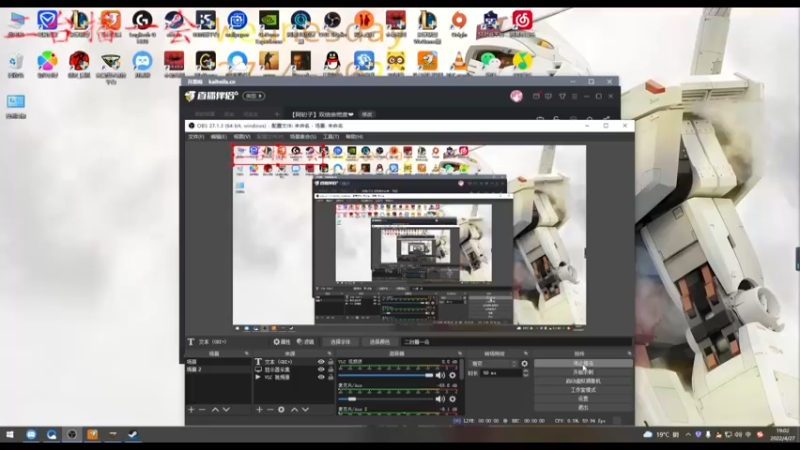
Task: Open the Origin desktop shortcut
Action: 459,21
